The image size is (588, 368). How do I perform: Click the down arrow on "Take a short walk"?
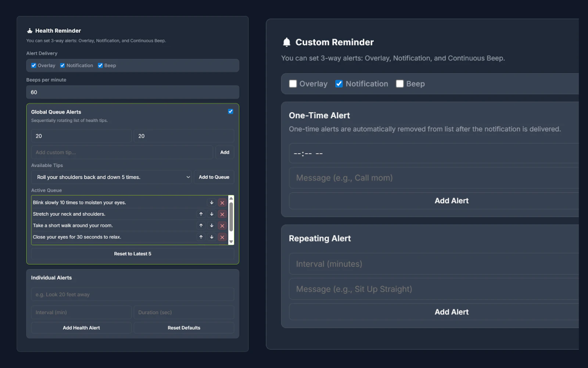(211, 226)
